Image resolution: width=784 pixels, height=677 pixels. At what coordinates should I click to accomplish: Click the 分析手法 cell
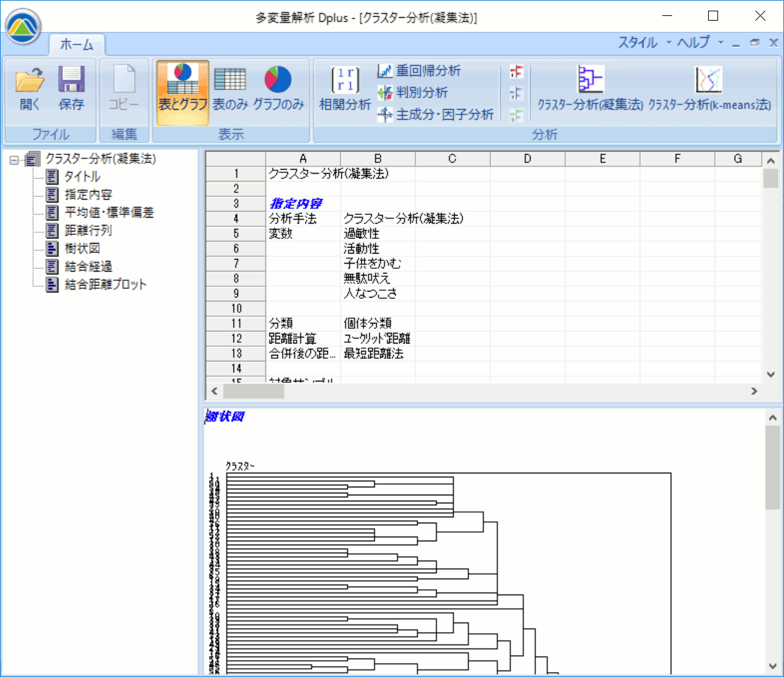pyautogui.click(x=303, y=218)
